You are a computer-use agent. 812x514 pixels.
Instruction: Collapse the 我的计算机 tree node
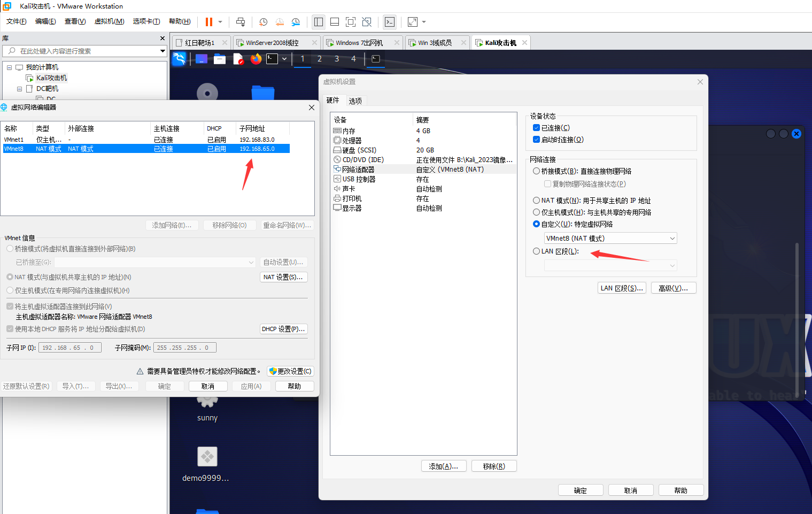[9, 67]
